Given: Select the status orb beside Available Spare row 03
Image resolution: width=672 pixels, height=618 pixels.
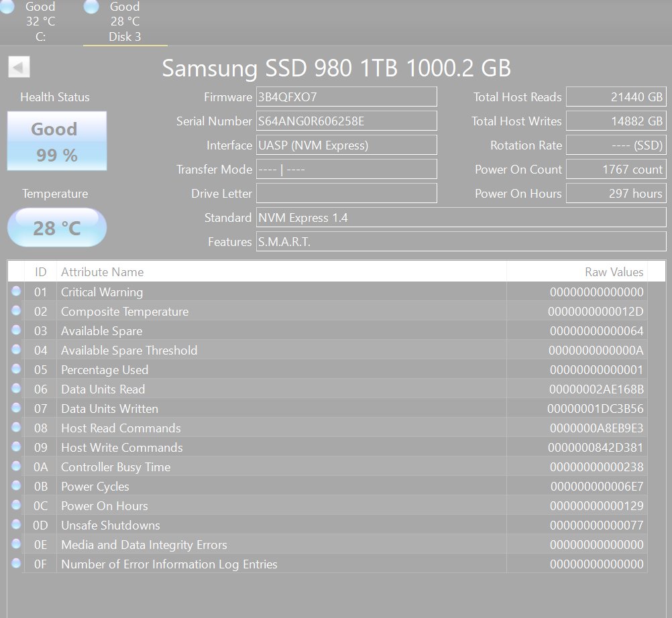Looking at the screenshot, I should (x=16, y=330).
